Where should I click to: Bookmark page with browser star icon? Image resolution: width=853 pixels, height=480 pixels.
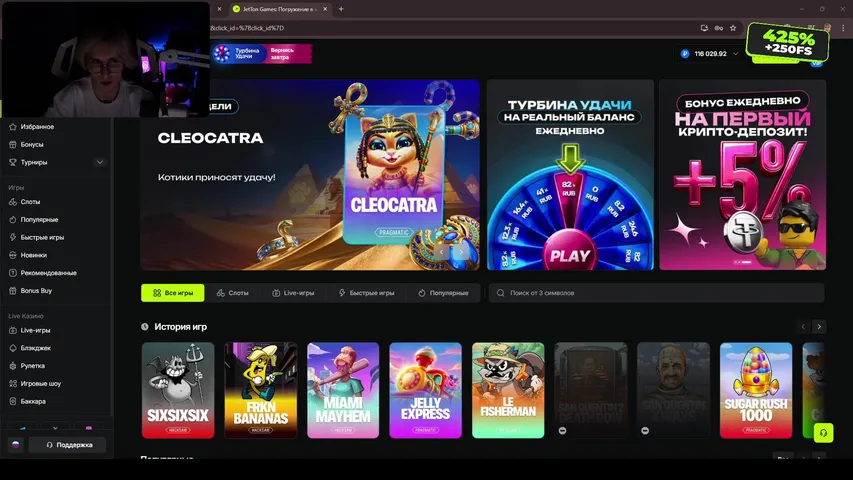pos(733,28)
